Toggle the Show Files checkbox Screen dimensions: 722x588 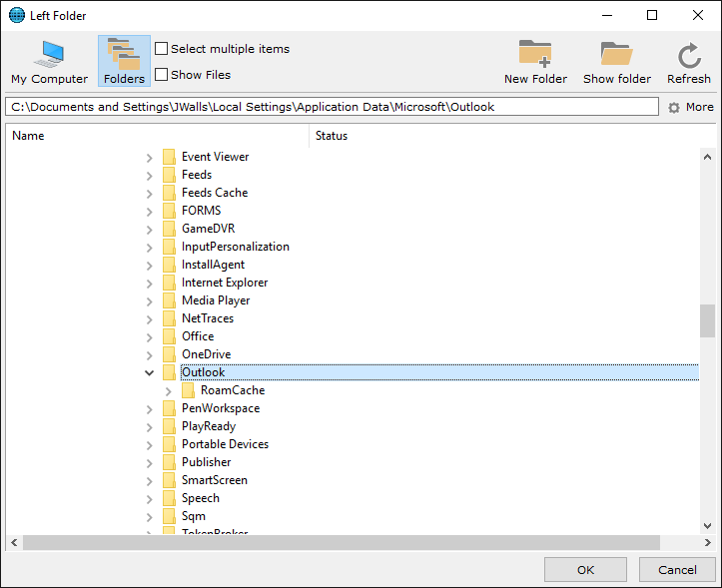pos(162,75)
